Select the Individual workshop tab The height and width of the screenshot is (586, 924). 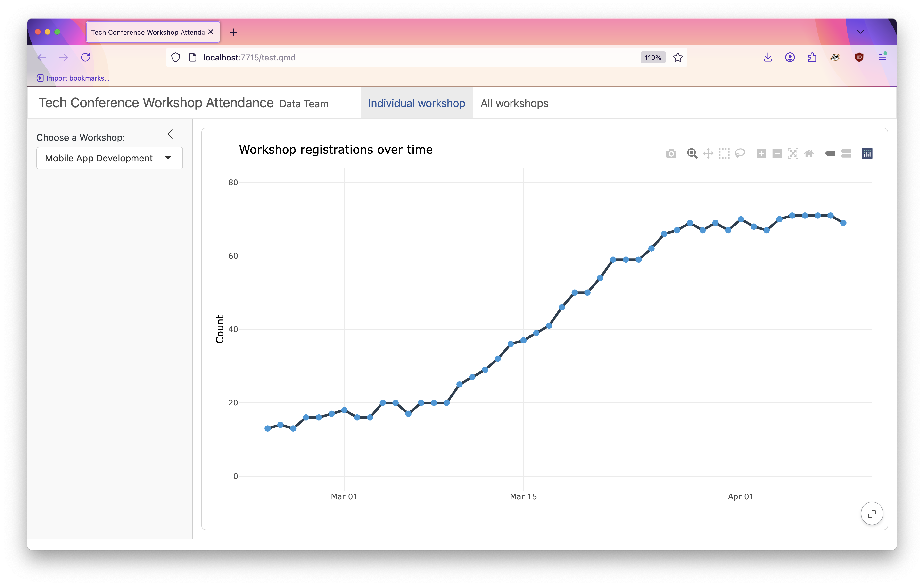point(416,103)
